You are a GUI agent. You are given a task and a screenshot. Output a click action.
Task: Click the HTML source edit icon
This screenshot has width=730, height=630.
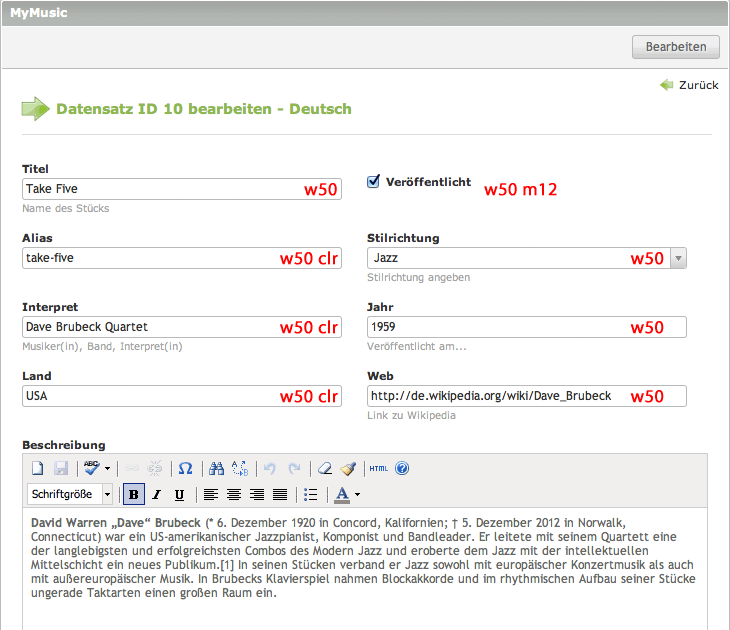378,468
